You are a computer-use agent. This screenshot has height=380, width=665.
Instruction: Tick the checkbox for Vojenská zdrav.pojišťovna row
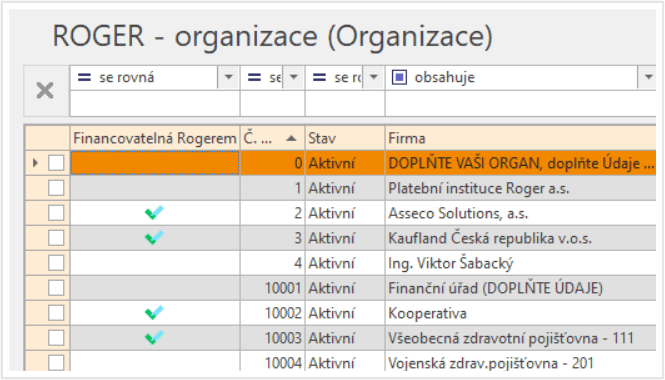click(56, 363)
